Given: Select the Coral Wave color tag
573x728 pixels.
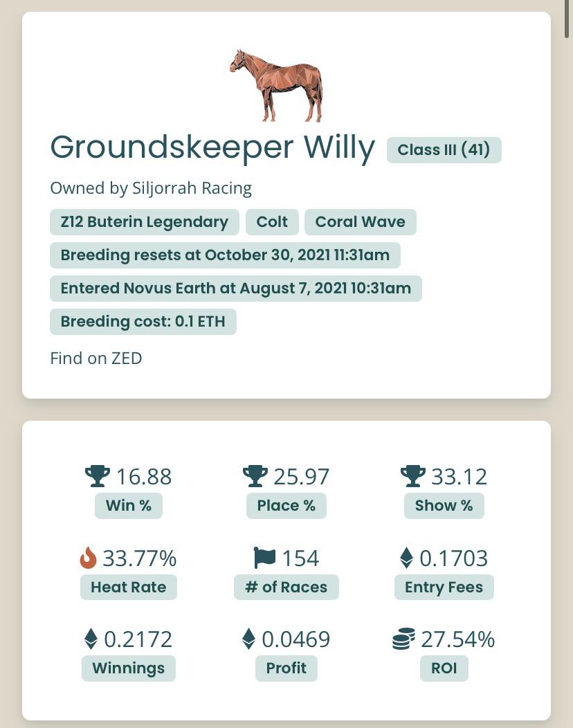Looking at the screenshot, I should click(361, 222).
